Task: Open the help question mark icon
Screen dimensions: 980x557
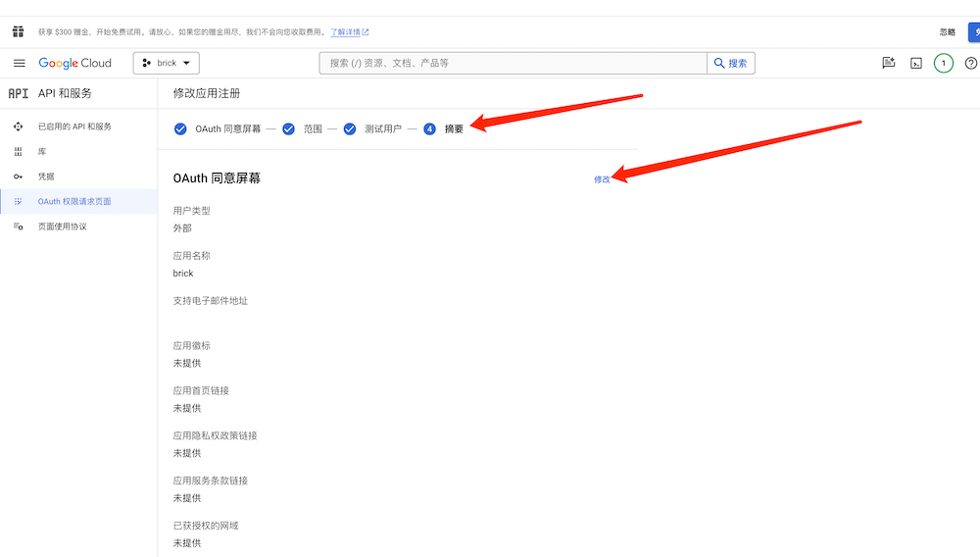Action: point(970,64)
